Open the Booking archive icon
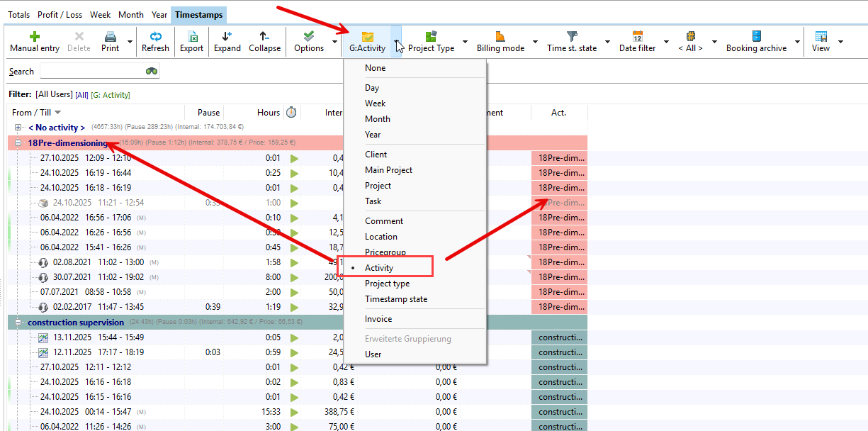The image size is (868, 431). [756, 37]
